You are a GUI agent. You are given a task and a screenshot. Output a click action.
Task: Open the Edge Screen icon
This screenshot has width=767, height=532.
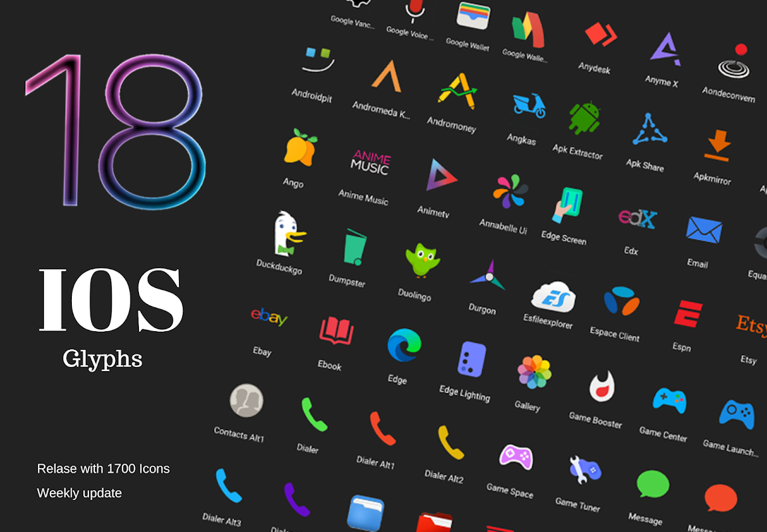568,204
